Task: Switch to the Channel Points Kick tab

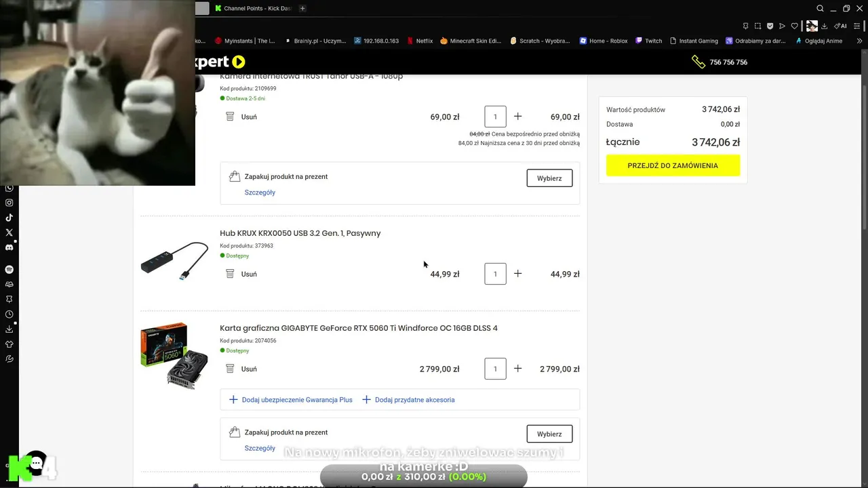Action: tap(252, 8)
